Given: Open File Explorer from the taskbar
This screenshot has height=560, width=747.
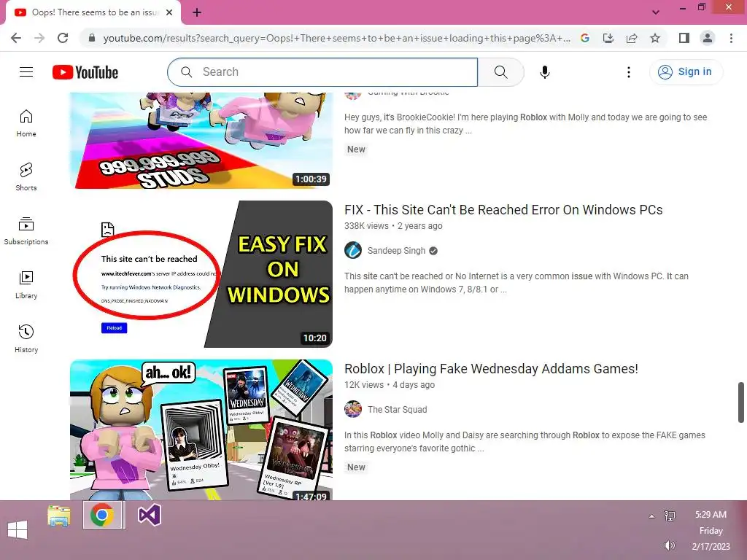Looking at the screenshot, I should pos(59,516).
